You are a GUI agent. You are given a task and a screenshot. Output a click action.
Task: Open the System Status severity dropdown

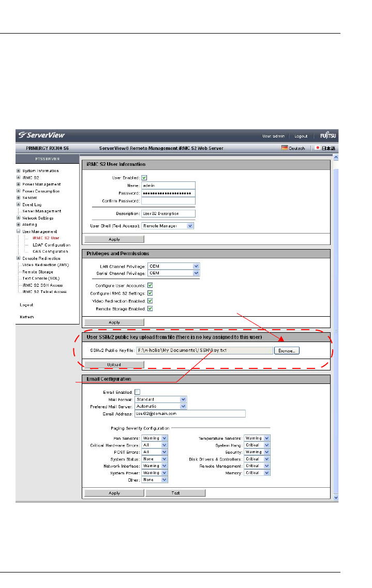(x=155, y=459)
